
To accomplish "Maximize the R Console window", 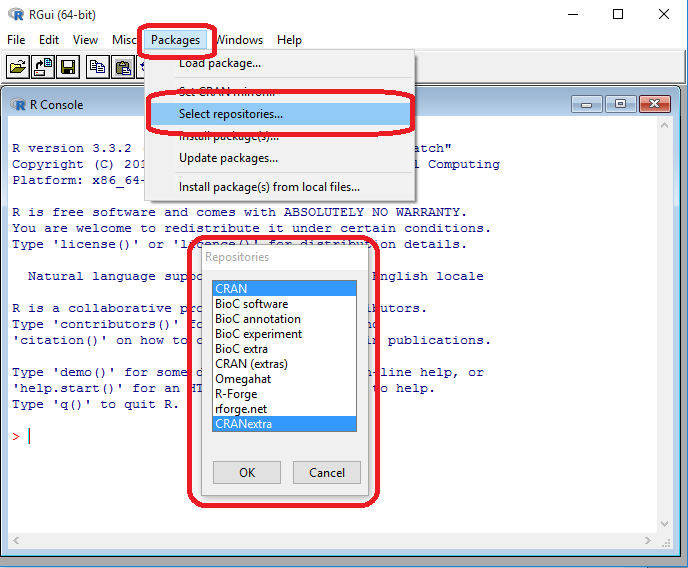I will (620, 104).
